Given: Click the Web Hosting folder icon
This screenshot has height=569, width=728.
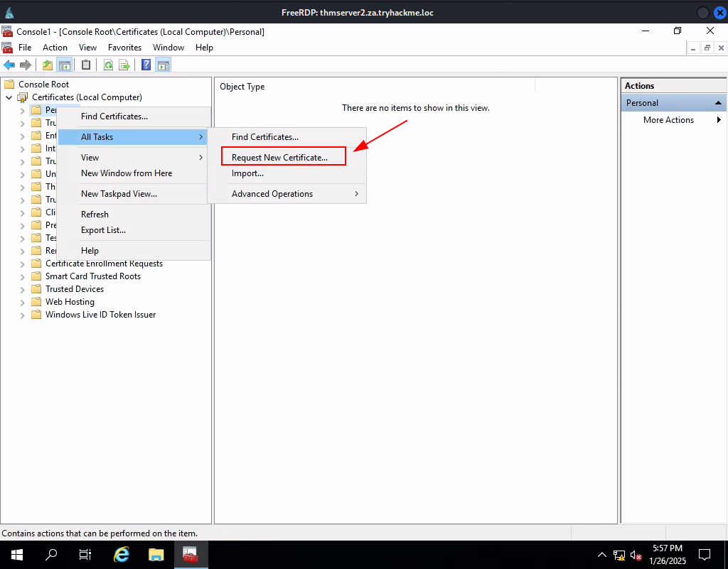Looking at the screenshot, I should 36,302.
